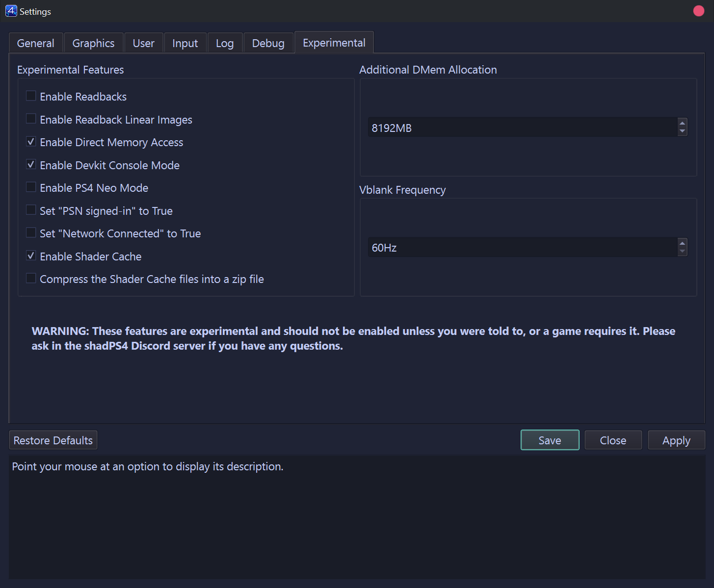This screenshot has height=588, width=714.
Task: Increase Additional DMem Allocation with up arrow
Action: pos(682,123)
